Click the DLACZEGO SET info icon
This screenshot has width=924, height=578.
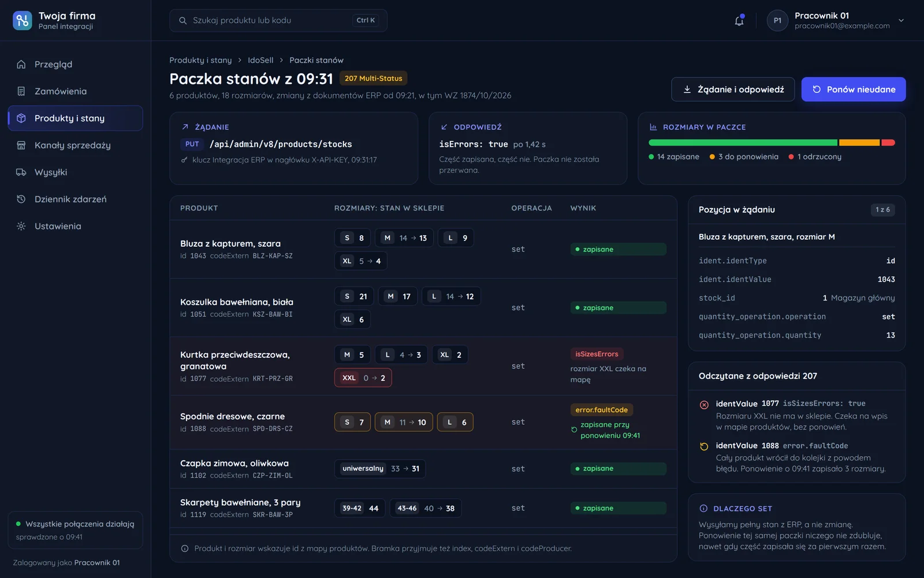703,509
